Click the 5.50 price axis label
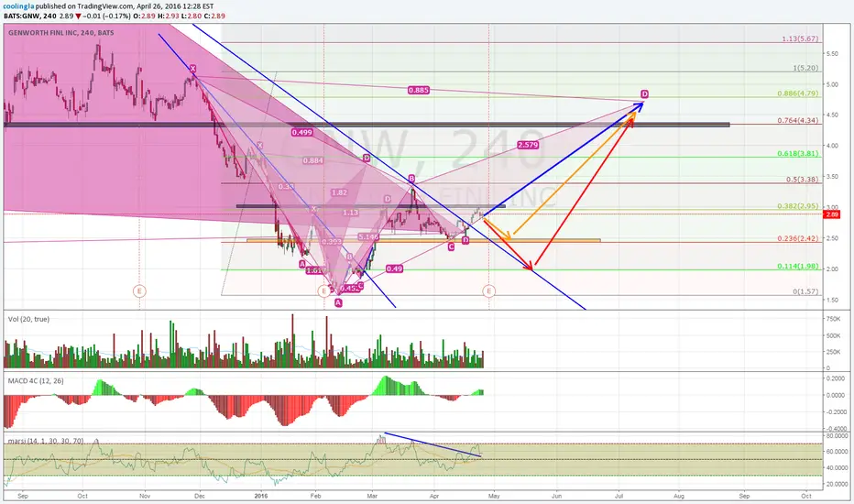Image resolution: width=854 pixels, height=504 pixels. [832, 54]
